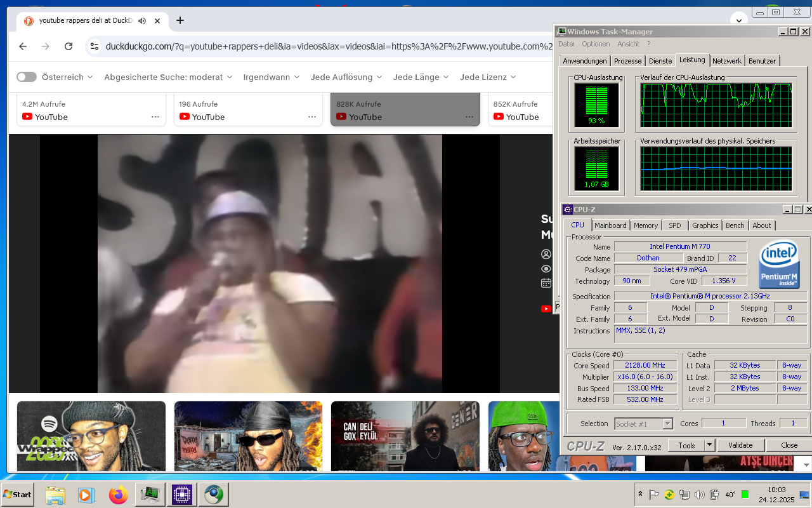Open the Datei menu

coord(566,44)
